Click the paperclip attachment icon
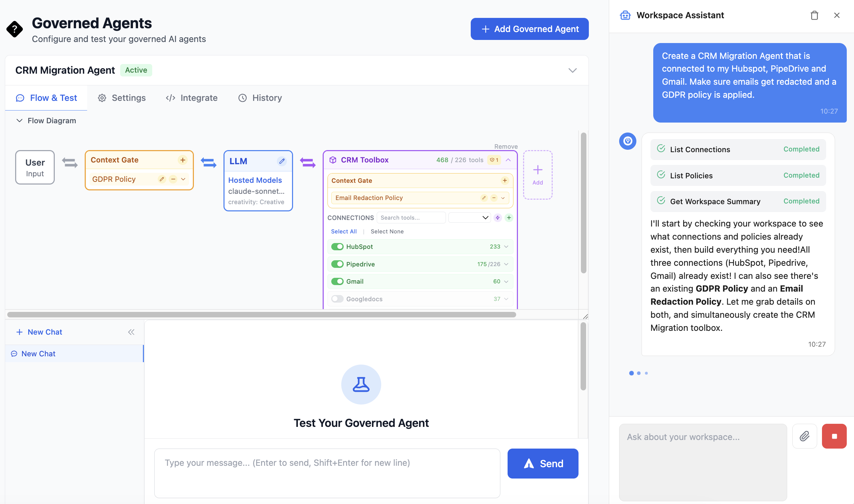The height and width of the screenshot is (504, 854). (x=804, y=436)
